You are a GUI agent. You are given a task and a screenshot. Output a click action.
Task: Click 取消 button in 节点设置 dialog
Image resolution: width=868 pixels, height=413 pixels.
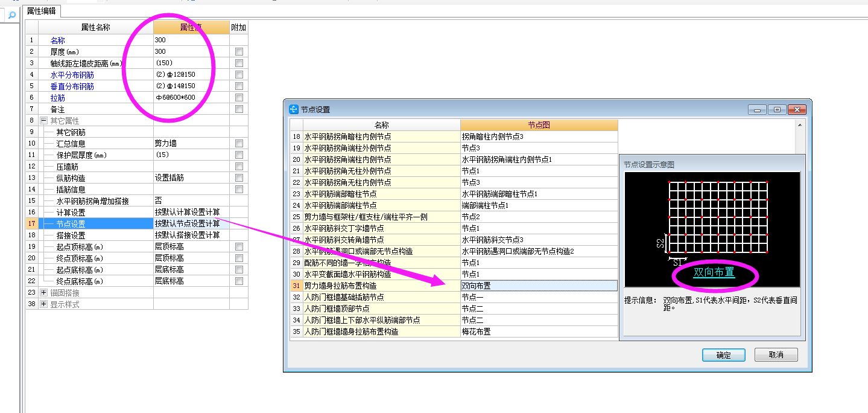pos(776,355)
